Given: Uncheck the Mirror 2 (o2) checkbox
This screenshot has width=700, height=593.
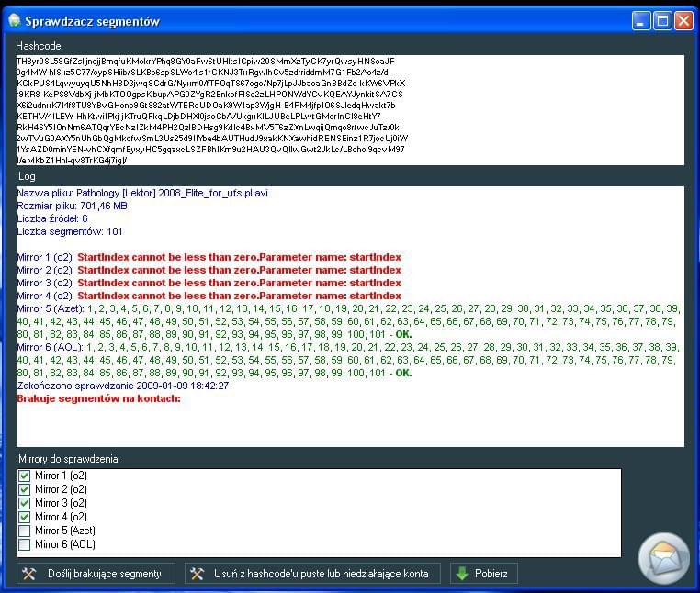Looking at the screenshot, I should pos(25,489).
